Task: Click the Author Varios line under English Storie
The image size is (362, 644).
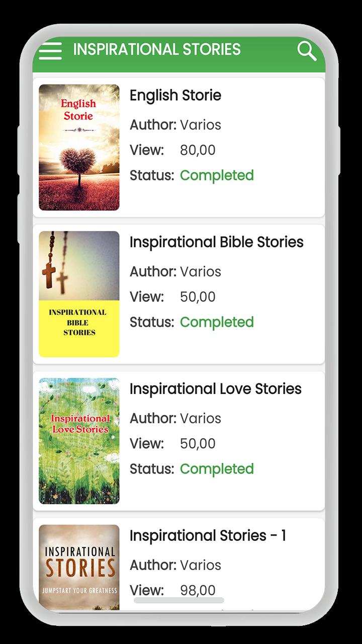Action: [175, 125]
